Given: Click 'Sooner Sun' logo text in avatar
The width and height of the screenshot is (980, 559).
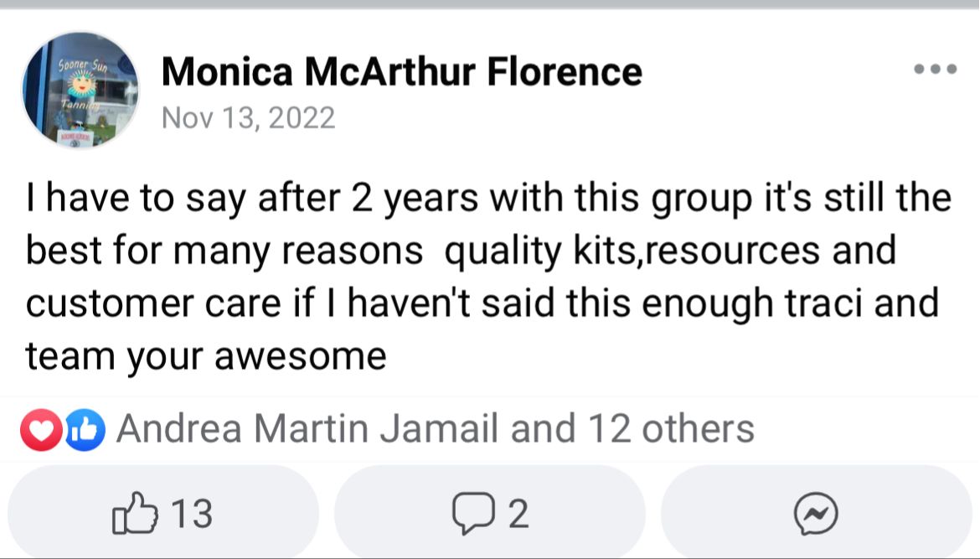Looking at the screenshot, I should 83,65.
